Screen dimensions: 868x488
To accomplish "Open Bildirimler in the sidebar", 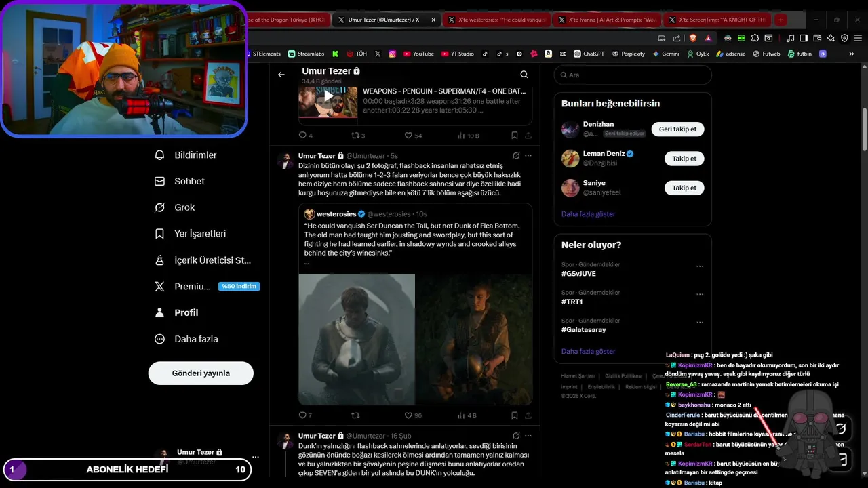I will coord(186,155).
